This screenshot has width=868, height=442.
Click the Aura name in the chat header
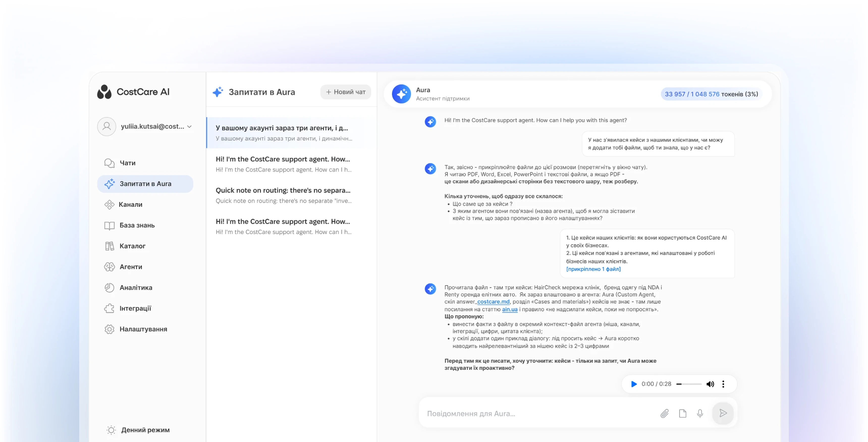(423, 90)
